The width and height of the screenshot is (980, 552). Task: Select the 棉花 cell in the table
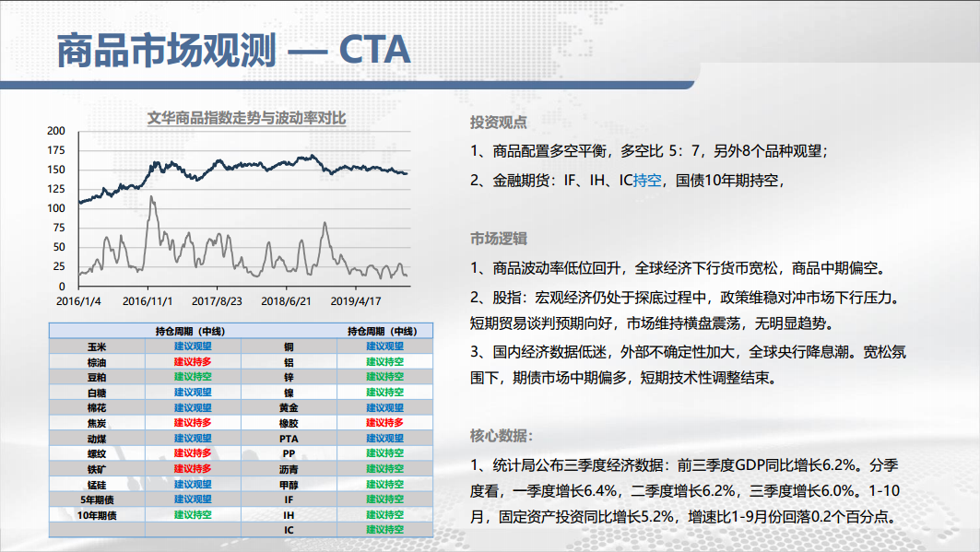[x=97, y=407]
